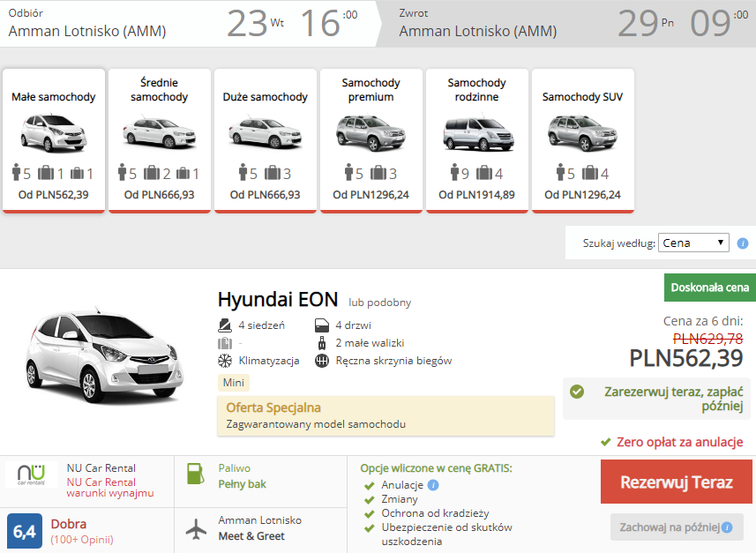Click info icon next to sort dropdown
The height and width of the screenshot is (553, 756).
click(743, 243)
